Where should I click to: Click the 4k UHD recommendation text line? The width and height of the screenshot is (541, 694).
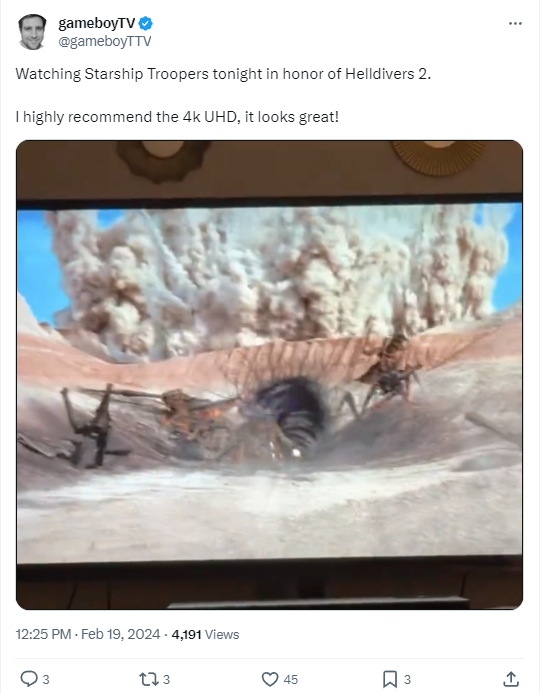(177, 117)
